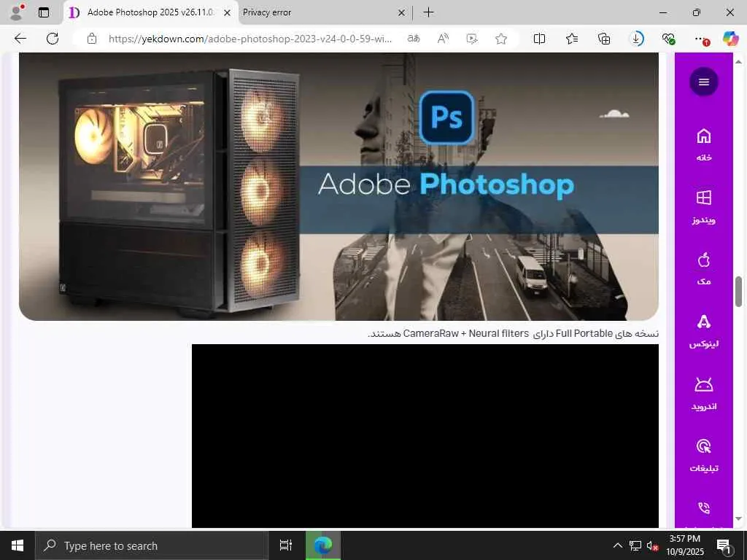Go to خانه home in sidebar
Viewport: 747px width, 560px height.
[704, 145]
